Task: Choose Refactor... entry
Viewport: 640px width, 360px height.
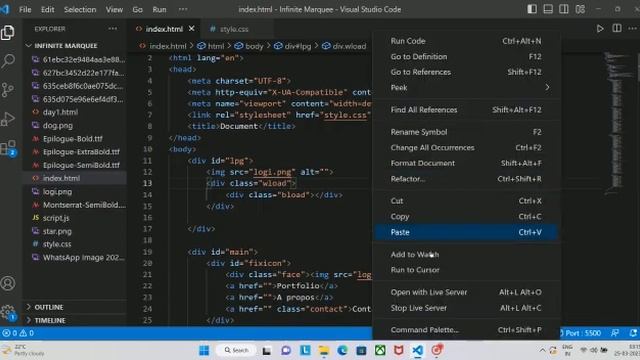Action: 466,179
